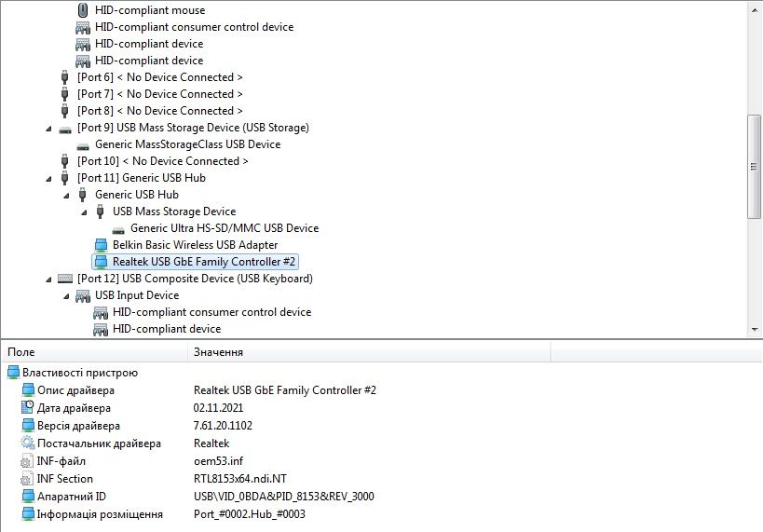Click the Інформація розміщення icon
763x532 pixels.
[x=29, y=514]
